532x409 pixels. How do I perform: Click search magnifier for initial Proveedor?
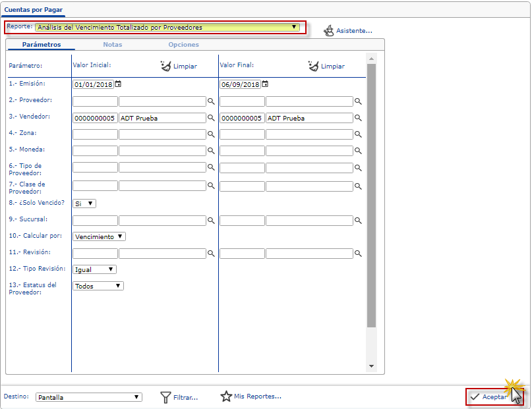pos(212,102)
